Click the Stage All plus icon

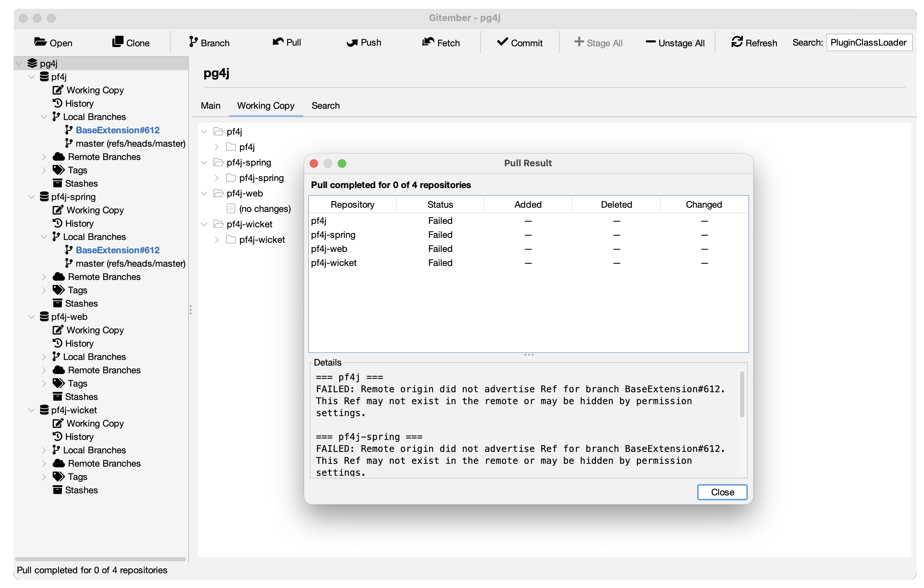click(x=579, y=41)
